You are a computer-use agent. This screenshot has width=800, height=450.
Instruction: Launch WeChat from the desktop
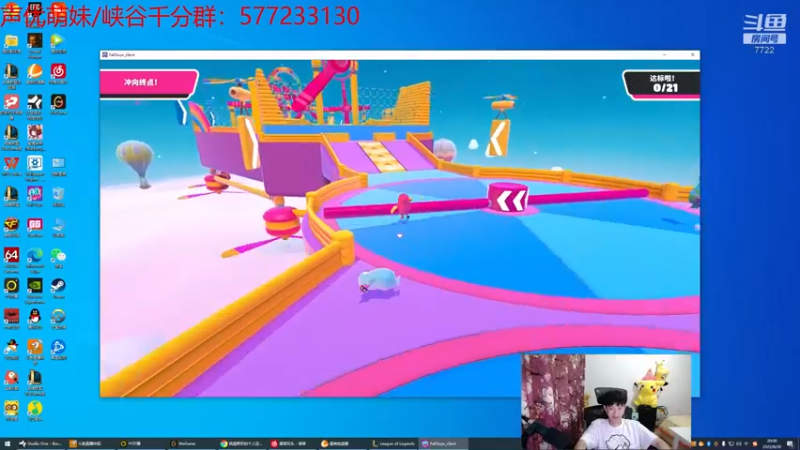(x=58, y=256)
